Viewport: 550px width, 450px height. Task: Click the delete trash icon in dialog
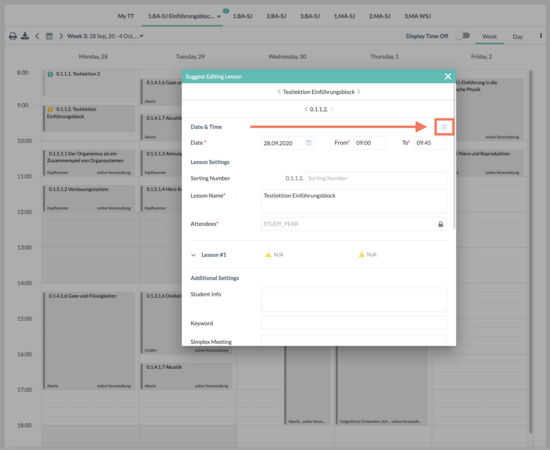(444, 127)
